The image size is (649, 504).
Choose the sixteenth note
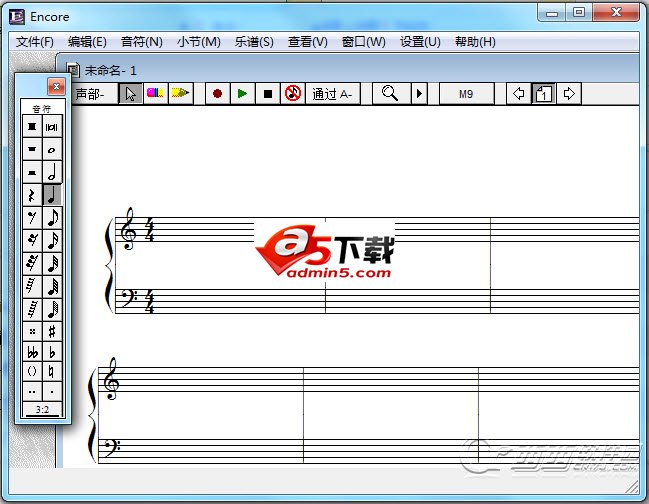52,240
